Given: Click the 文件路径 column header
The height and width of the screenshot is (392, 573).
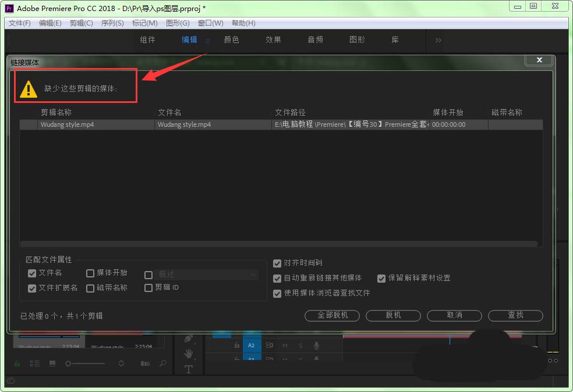Looking at the screenshot, I should pyautogui.click(x=290, y=112).
